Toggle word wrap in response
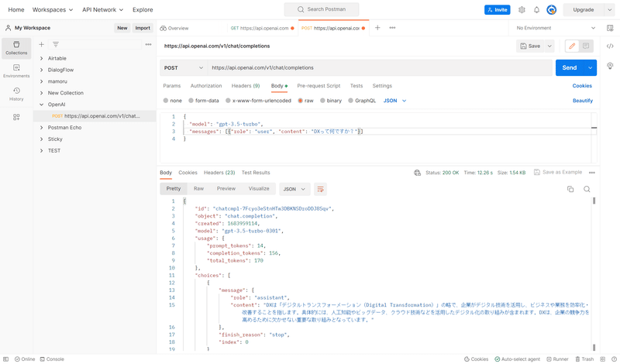Viewport: 620px width, 364px height. tap(320, 189)
